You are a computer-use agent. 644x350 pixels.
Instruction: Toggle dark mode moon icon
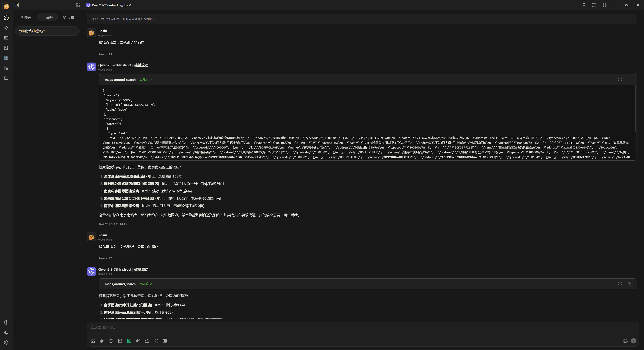6,333
